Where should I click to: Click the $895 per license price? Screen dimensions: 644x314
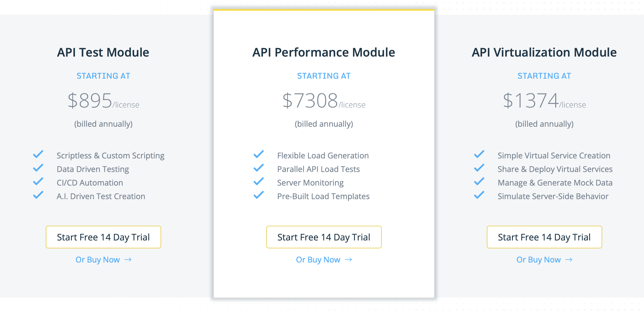[x=103, y=101]
